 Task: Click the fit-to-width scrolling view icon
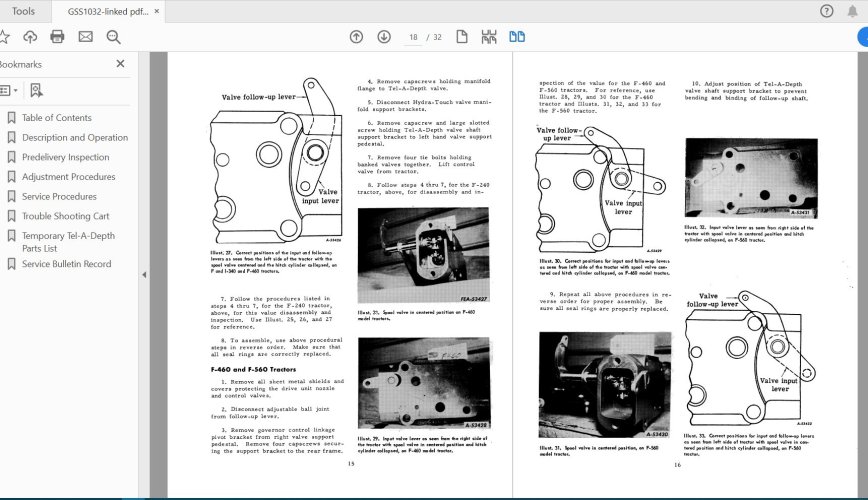[489, 37]
